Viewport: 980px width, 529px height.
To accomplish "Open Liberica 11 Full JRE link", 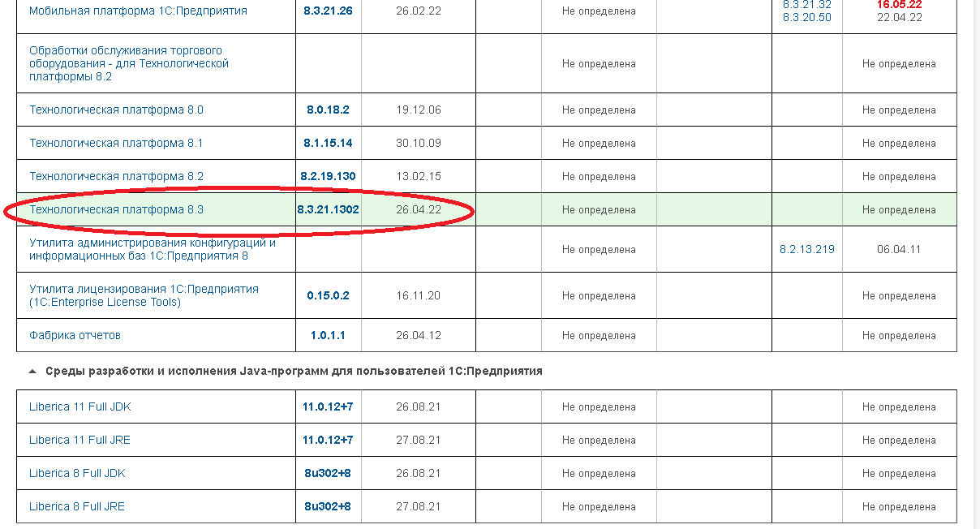I will tap(80, 440).
